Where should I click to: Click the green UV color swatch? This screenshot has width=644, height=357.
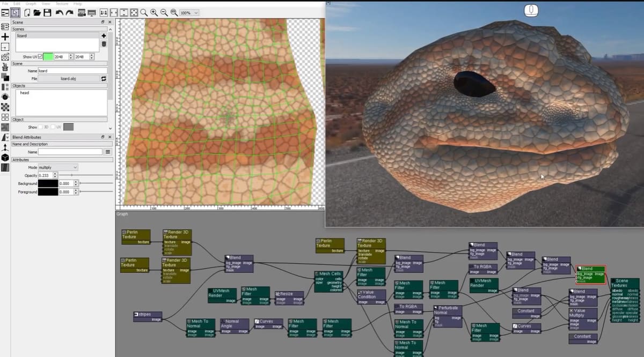48,57
